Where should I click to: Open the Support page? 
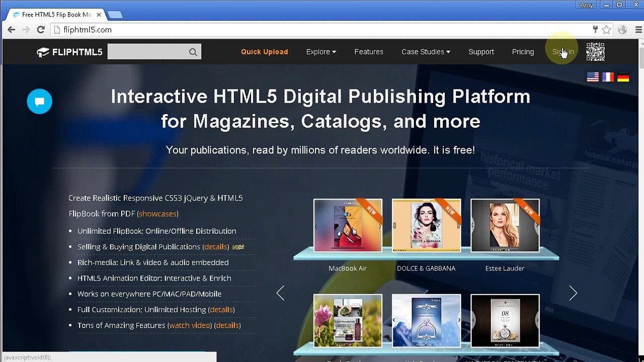click(481, 52)
